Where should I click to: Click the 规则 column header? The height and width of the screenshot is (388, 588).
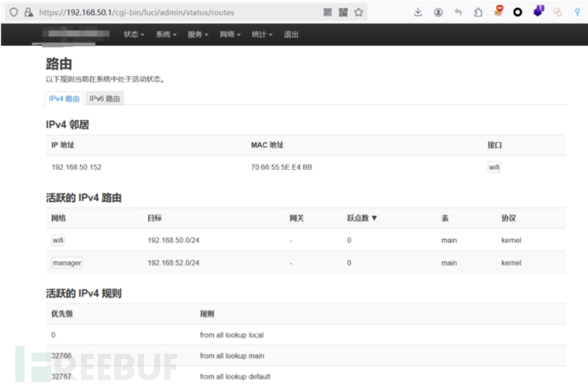coord(207,314)
